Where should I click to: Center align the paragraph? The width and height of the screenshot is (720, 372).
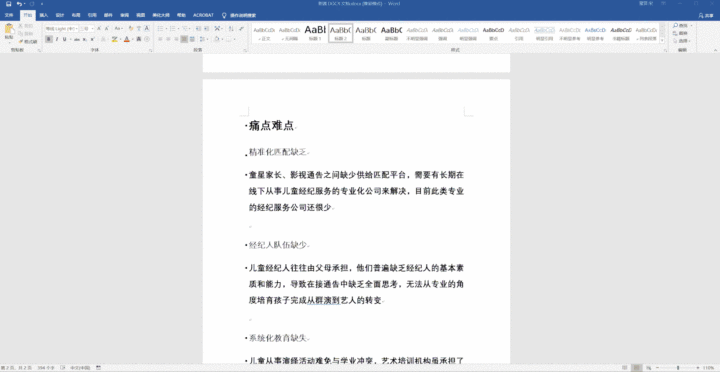coord(169,39)
